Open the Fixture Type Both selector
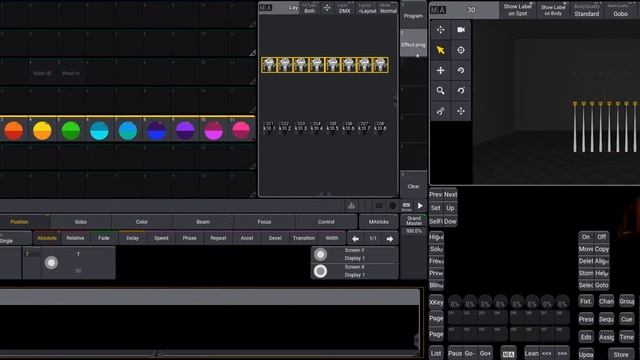This screenshot has height=360, width=640. (309, 8)
